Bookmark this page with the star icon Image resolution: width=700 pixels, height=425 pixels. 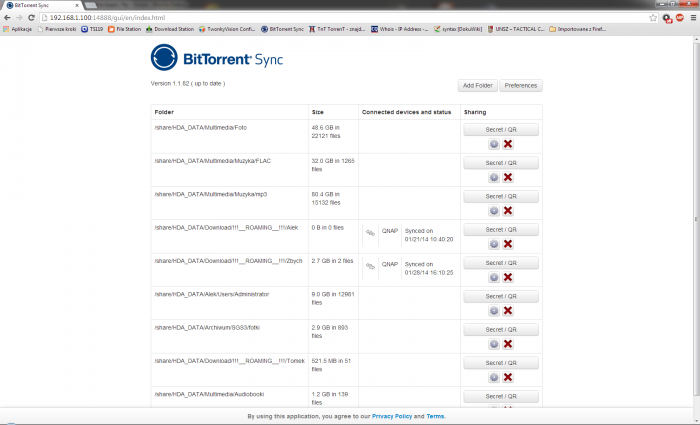(x=653, y=18)
